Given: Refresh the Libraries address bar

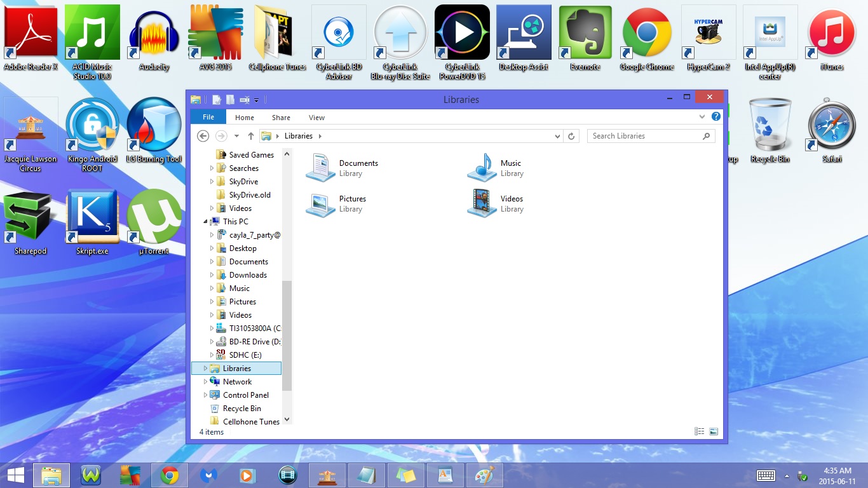Looking at the screenshot, I should point(571,136).
